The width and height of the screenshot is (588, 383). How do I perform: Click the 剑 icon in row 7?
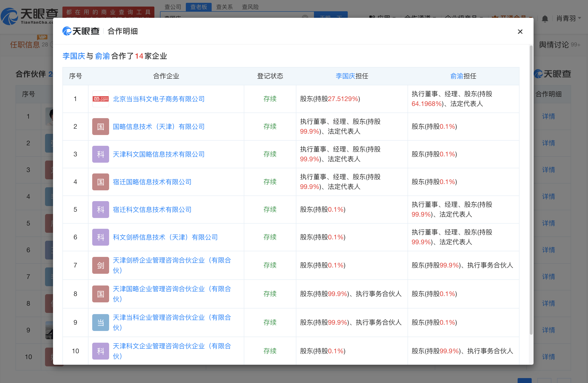(x=101, y=265)
